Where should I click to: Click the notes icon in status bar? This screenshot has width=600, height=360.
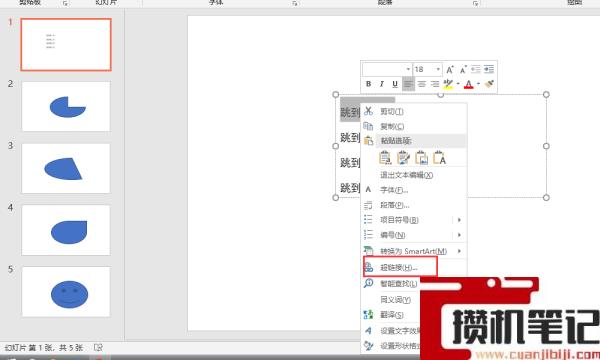coord(98,347)
